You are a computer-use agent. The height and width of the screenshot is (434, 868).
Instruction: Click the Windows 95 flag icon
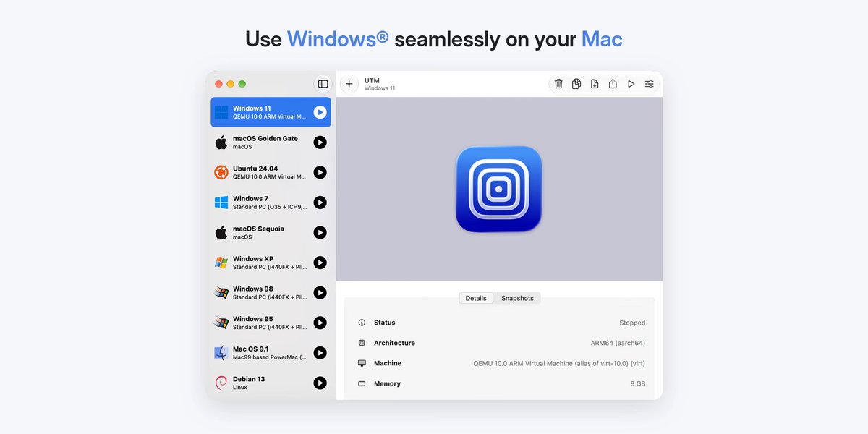221,323
